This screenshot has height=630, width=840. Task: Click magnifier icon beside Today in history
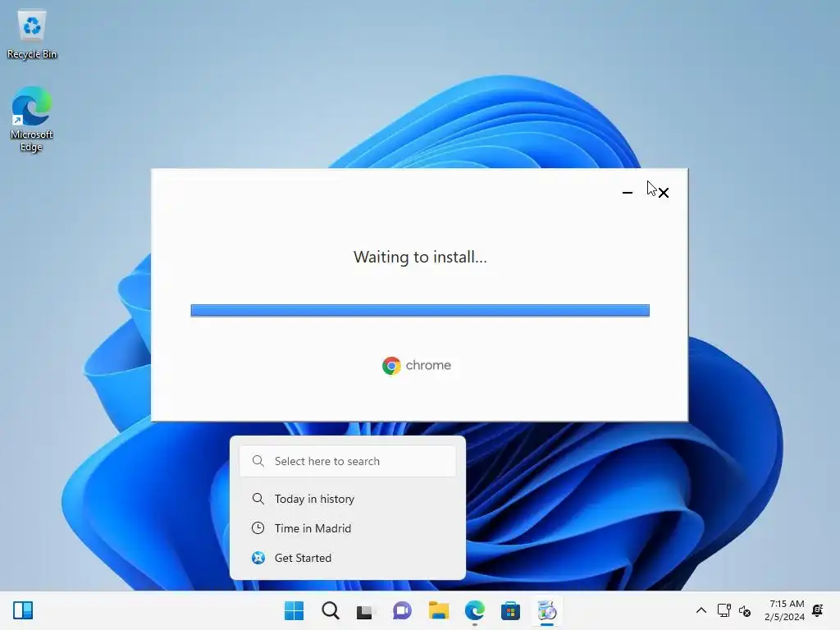(258, 499)
